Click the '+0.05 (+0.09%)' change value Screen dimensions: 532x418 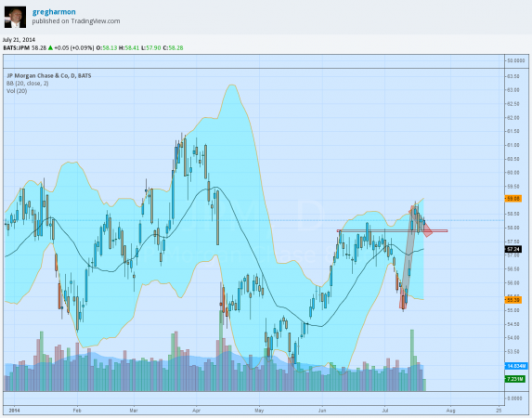[73, 48]
